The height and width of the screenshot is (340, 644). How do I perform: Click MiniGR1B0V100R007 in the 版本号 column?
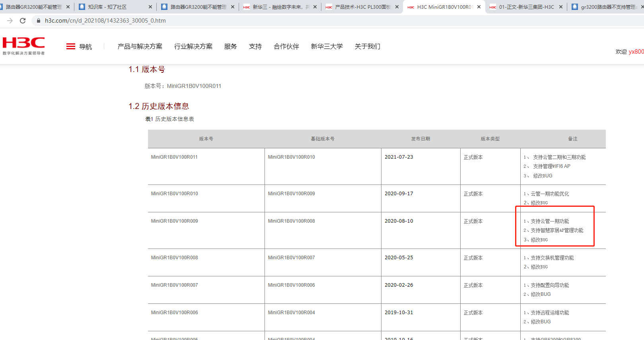[174, 285]
